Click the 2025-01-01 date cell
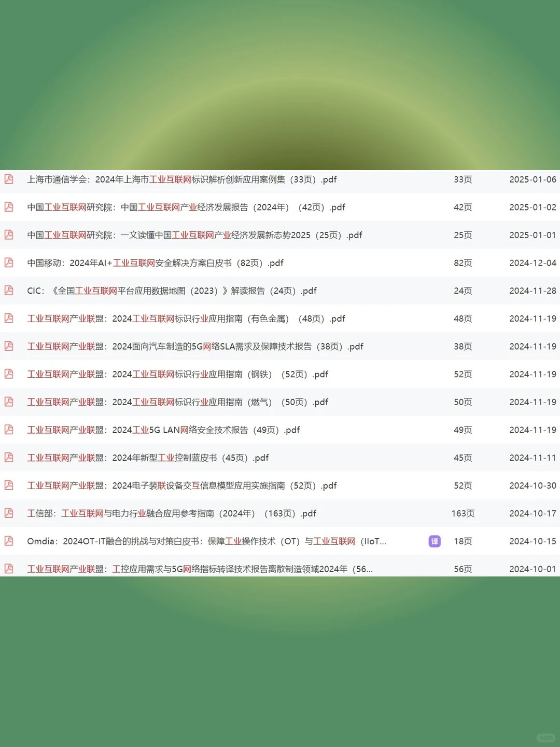The height and width of the screenshot is (747, 560). 533,236
